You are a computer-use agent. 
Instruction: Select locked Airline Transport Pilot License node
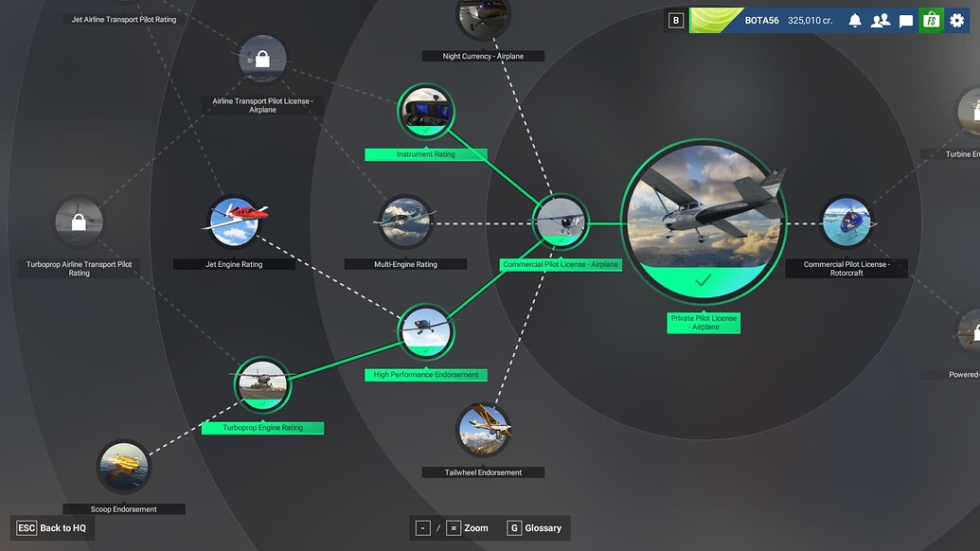pos(262,59)
